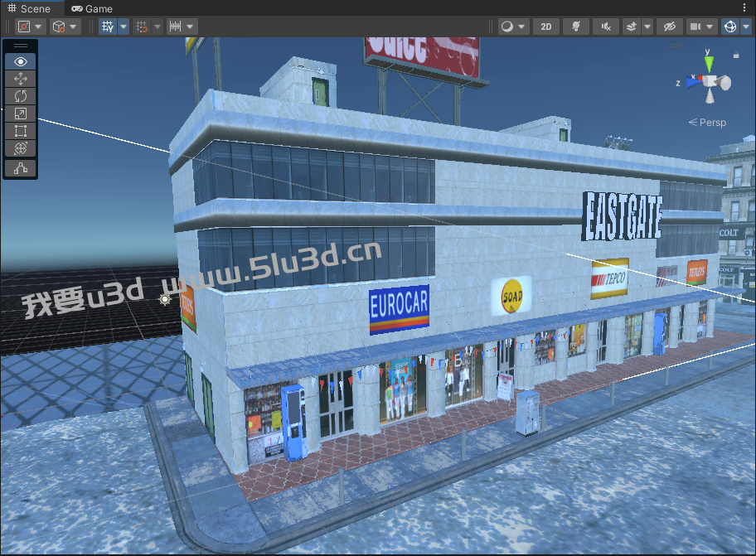Click the tools overlay drag handle
Image resolution: width=756 pixels, height=556 pixels.
[x=20, y=46]
